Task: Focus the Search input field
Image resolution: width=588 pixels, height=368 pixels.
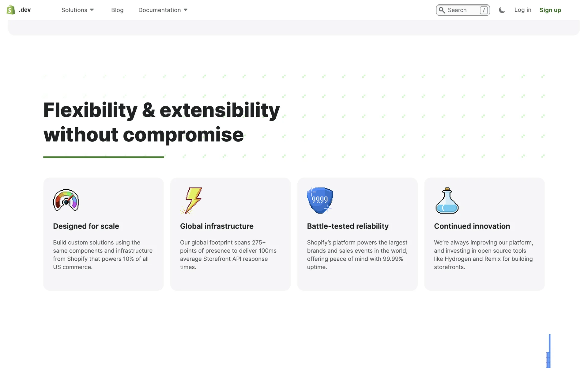Action: [461, 10]
